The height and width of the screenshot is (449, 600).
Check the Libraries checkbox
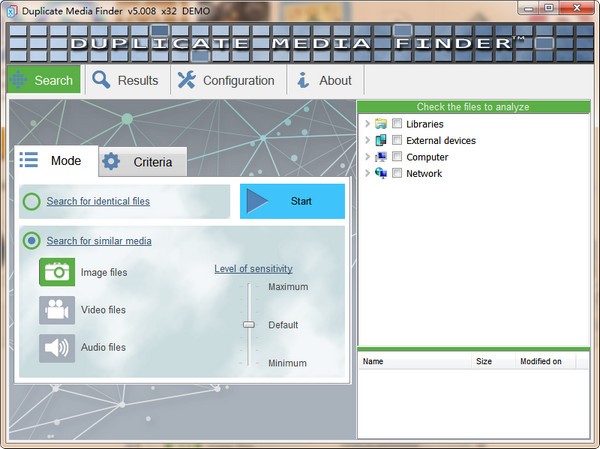(x=397, y=123)
